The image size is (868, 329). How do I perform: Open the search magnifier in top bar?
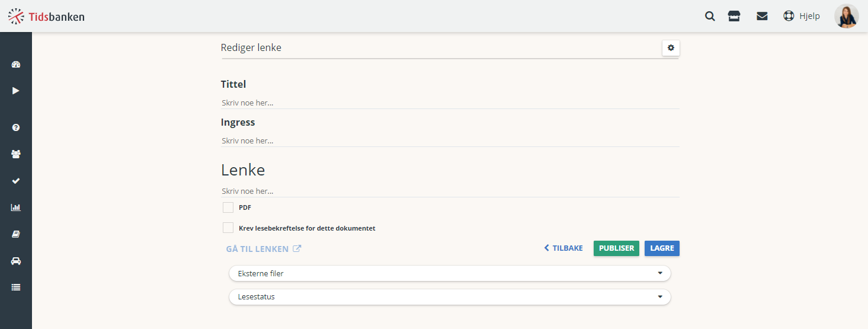(x=710, y=16)
